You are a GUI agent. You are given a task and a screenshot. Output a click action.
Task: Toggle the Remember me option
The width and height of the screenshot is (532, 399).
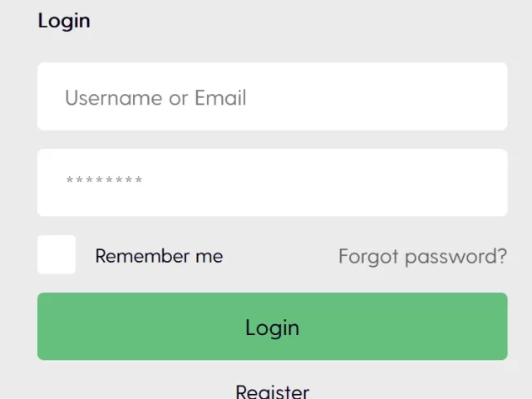[57, 254]
